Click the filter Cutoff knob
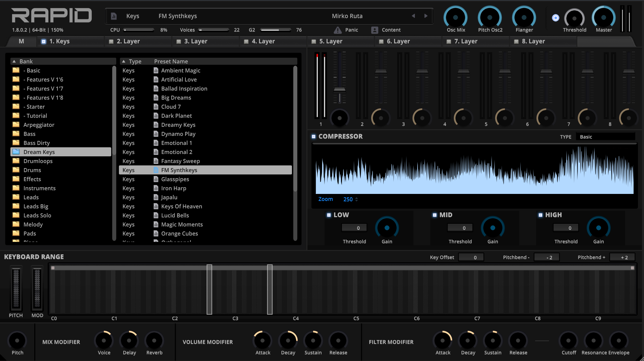The width and height of the screenshot is (644, 361). pos(568,340)
